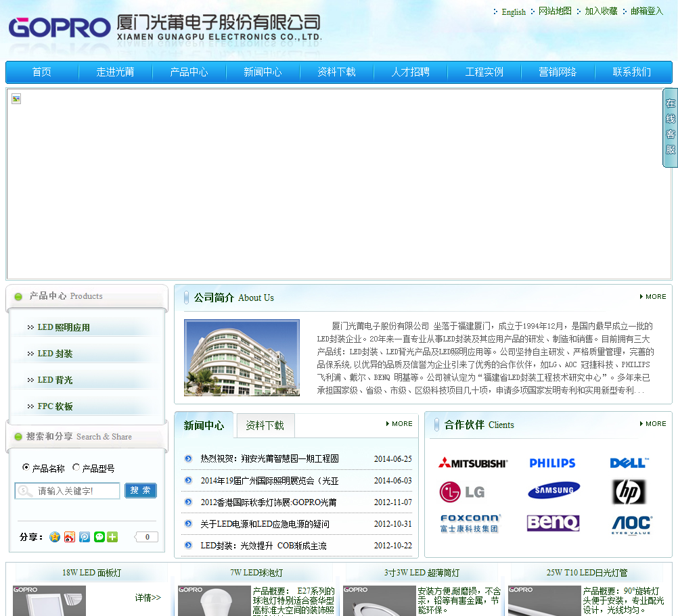The height and width of the screenshot is (616, 678).
Task: Open the 18W LED 面板灯 product title
Action: point(91,573)
